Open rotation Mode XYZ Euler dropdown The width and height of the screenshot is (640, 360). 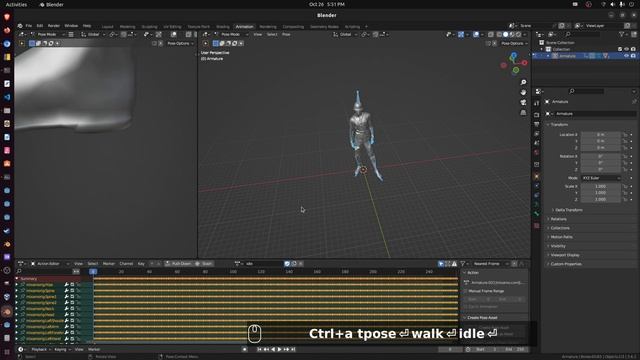601,178
